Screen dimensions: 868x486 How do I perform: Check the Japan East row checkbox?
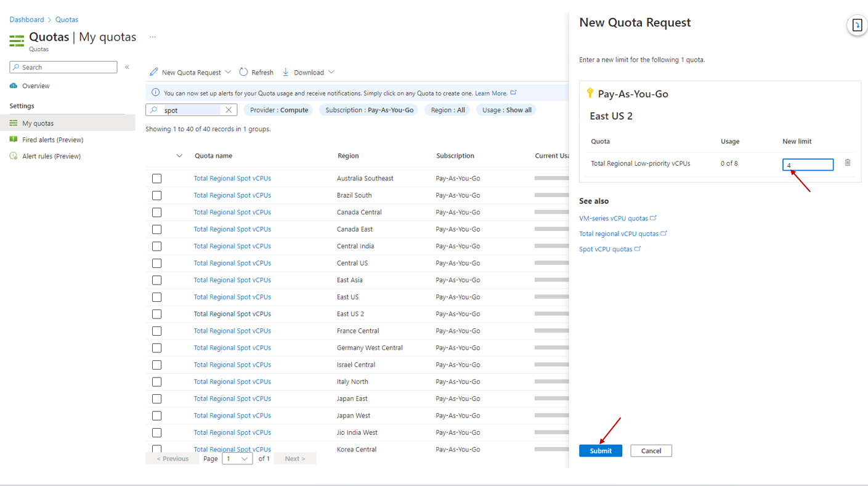point(157,399)
